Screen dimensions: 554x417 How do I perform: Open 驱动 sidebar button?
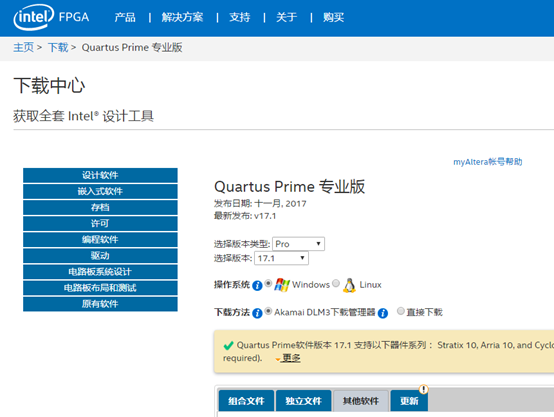[x=100, y=256]
